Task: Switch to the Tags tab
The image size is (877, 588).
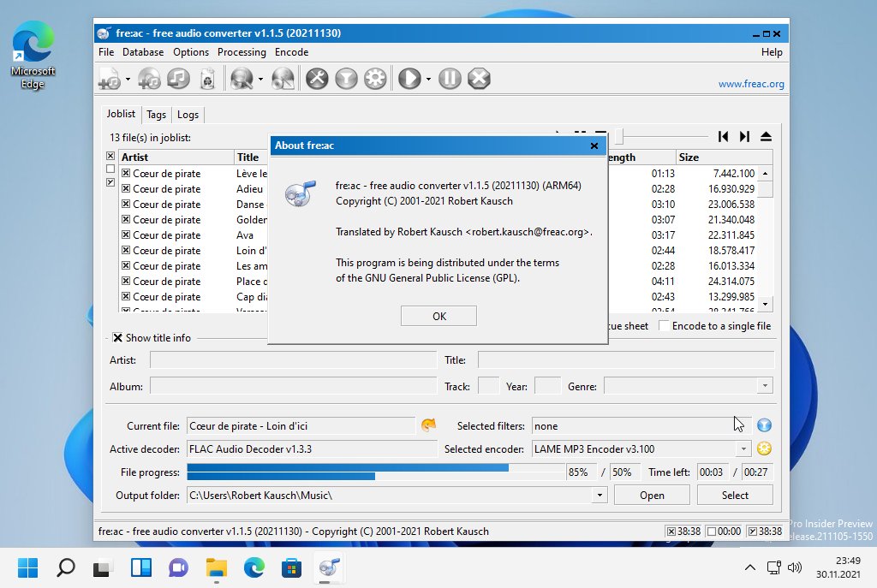Action: pyautogui.click(x=156, y=115)
